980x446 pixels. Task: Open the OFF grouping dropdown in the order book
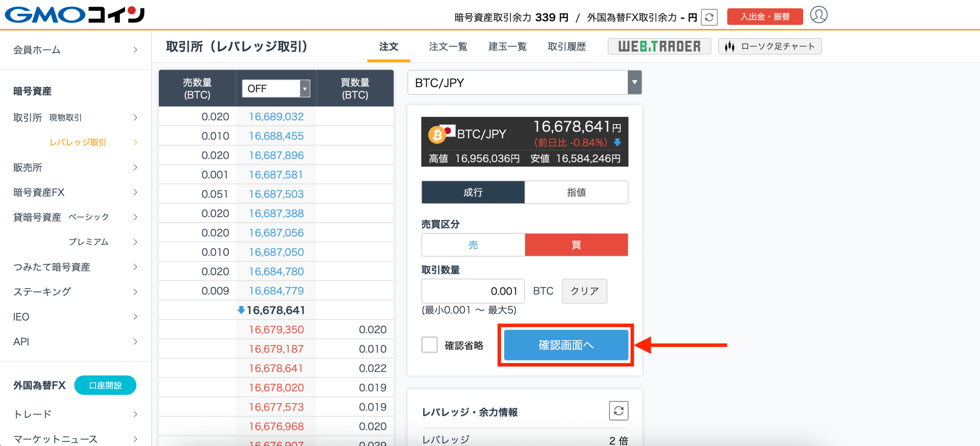[x=276, y=89]
